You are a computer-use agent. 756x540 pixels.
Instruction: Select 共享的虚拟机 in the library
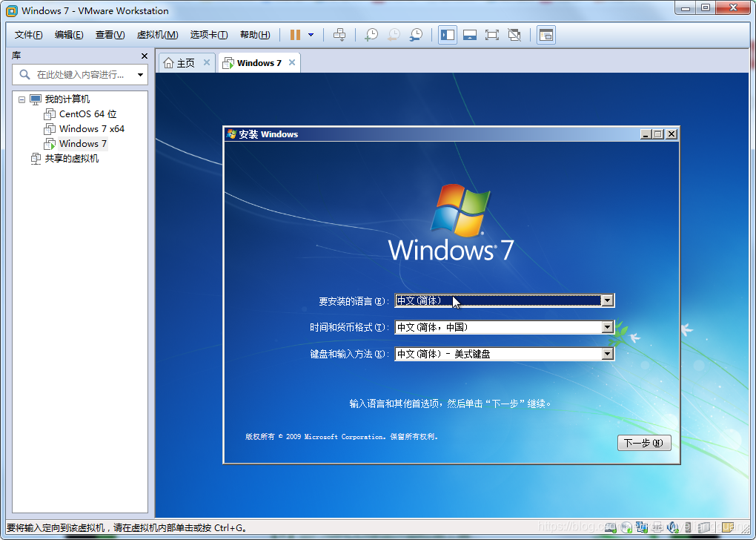71,158
